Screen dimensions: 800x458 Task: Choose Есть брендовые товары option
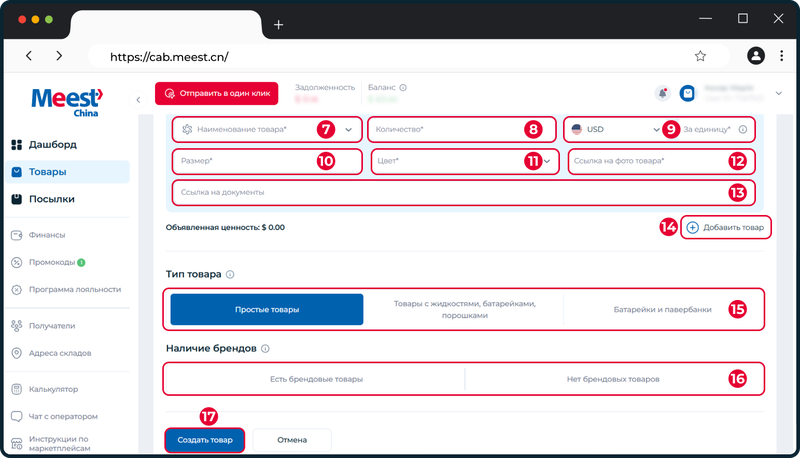(x=316, y=379)
